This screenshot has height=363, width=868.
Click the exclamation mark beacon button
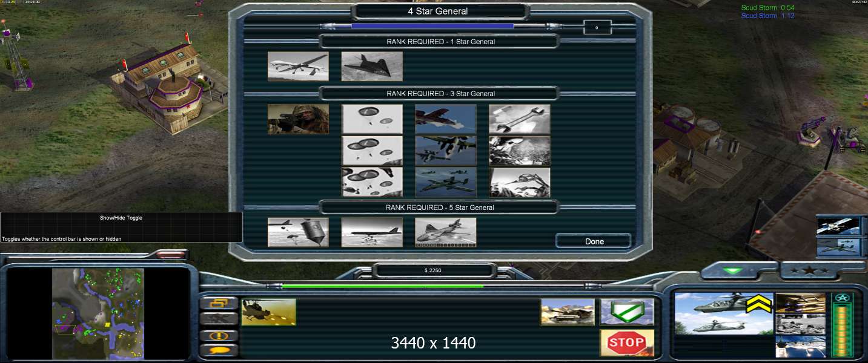click(219, 335)
